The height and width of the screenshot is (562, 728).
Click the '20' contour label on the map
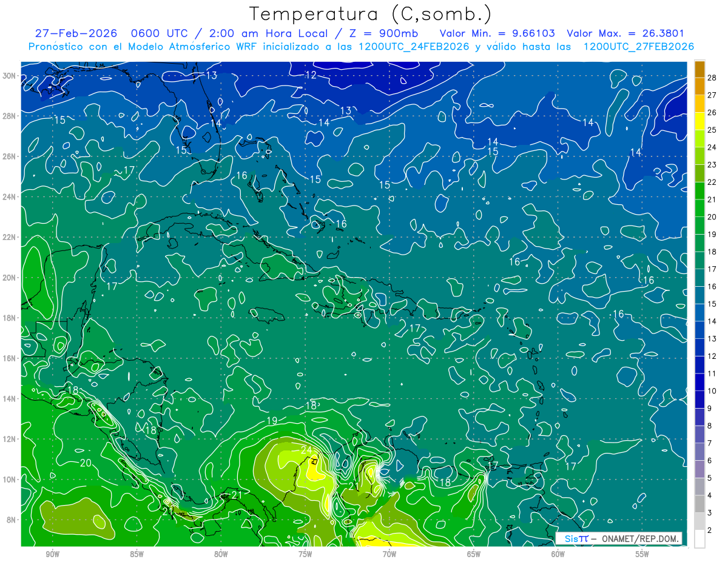[85, 463]
